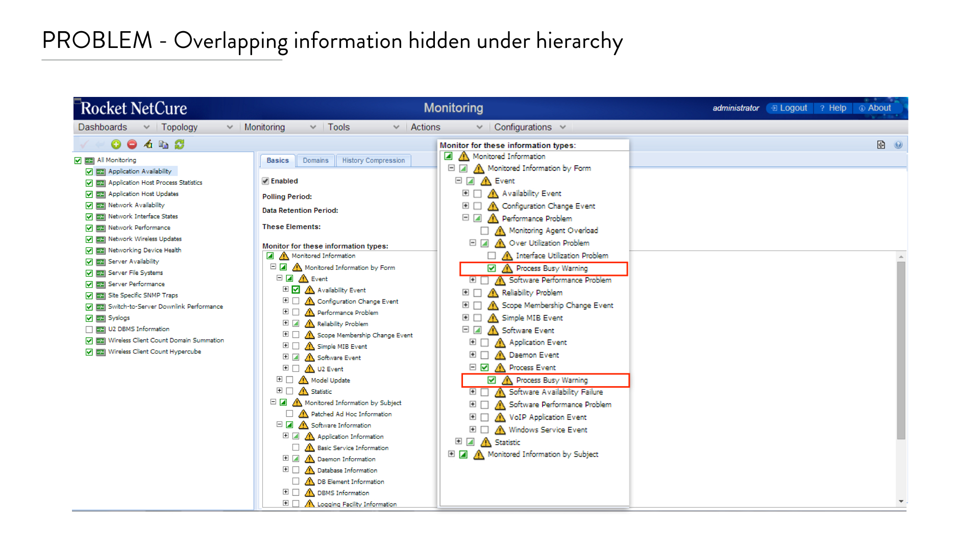Click the blue help icon at toolbar right
The height and width of the screenshot is (551, 980).
point(898,145)
